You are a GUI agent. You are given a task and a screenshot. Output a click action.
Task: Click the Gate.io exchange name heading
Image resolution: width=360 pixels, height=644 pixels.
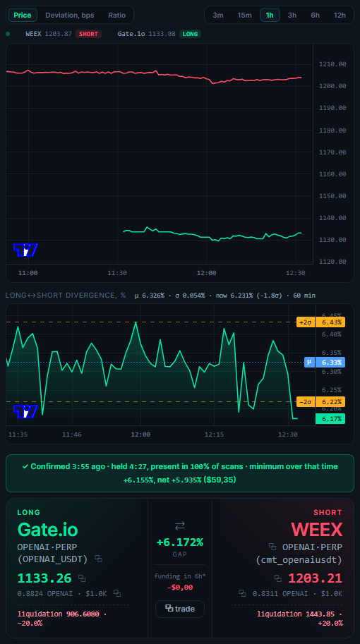click(x=47, y=530)
